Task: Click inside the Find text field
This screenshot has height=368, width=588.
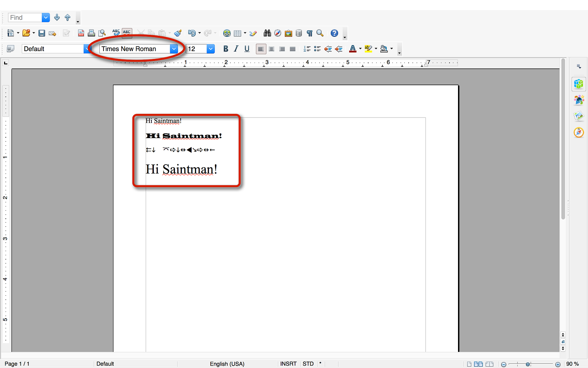Action: (25, 17)
